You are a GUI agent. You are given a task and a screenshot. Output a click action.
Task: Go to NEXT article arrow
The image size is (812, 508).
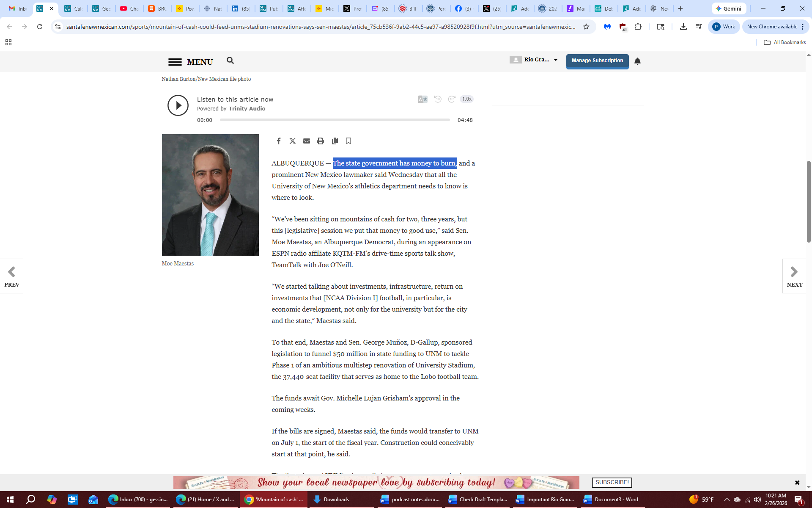(x=794, y=276)
